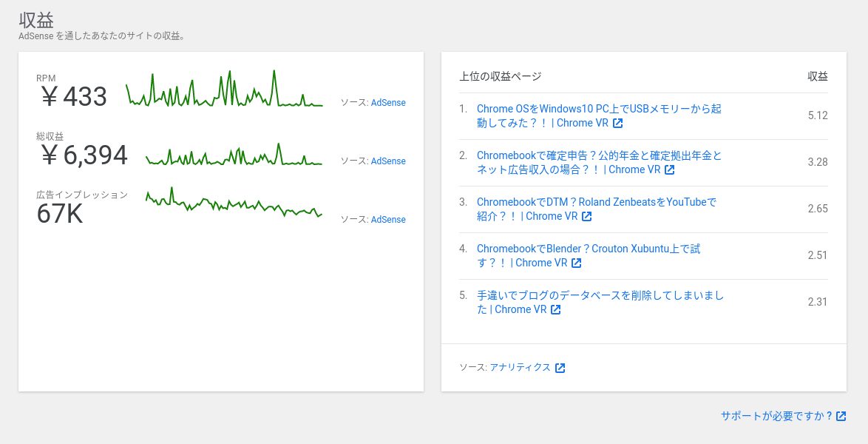Click the 3.28 revenue value
The height and width of the screenshot is (444, 868).
[818, 162]
